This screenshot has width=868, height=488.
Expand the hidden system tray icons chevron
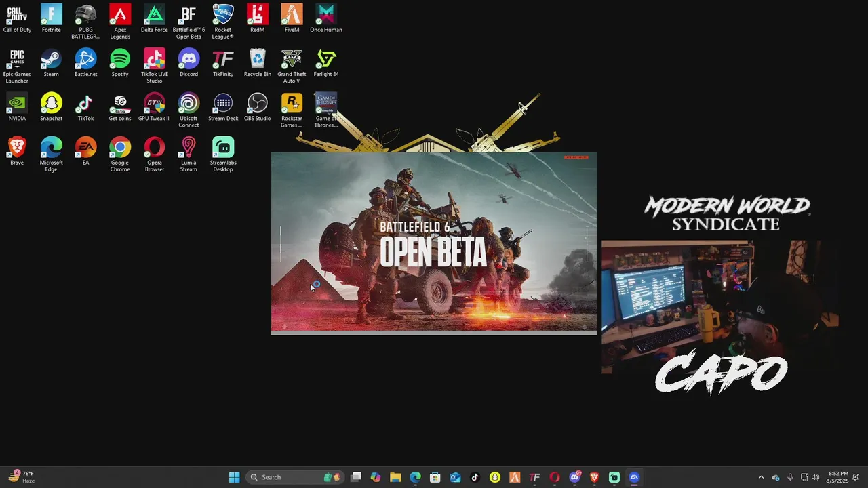[x=761, y=477]
